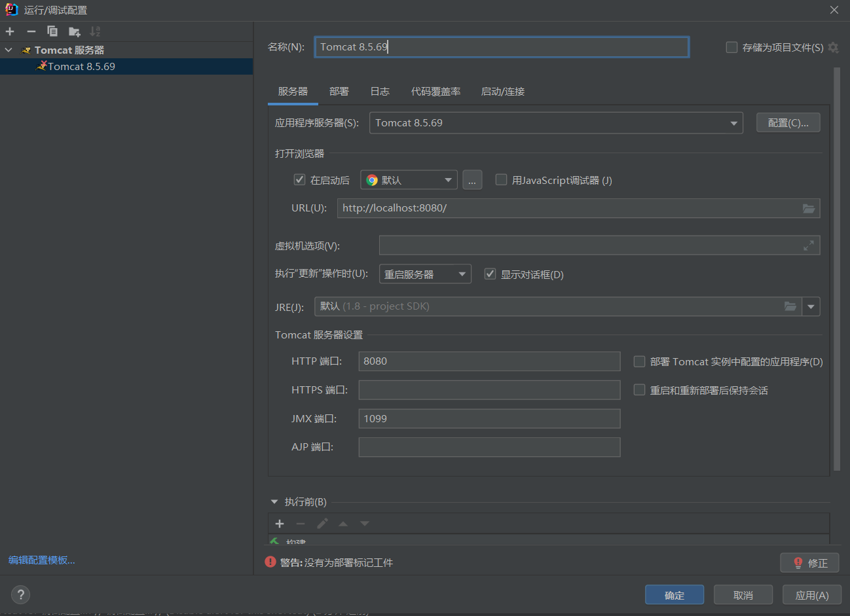Save configuration into a new folder
This screenshot has width=850, height=616.
74,31
